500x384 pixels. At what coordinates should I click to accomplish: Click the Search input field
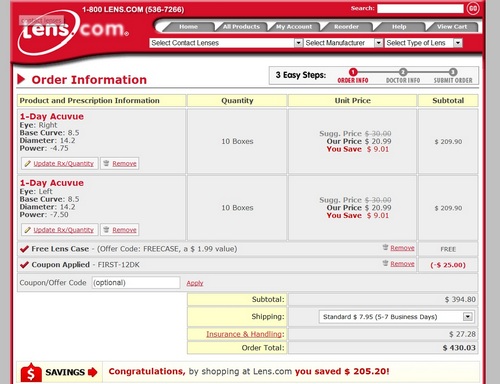(420, 9)
